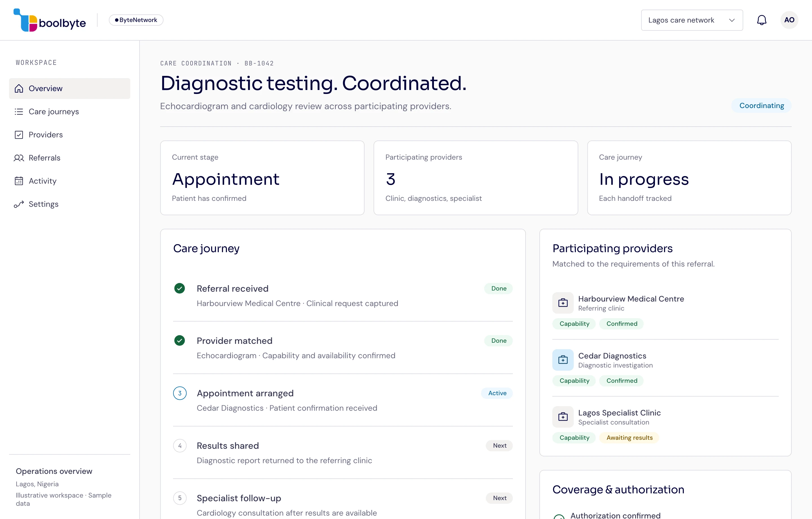Click the Operations overview footer text
The height and width of the screenshot is (519, 812).
(54, 471)
